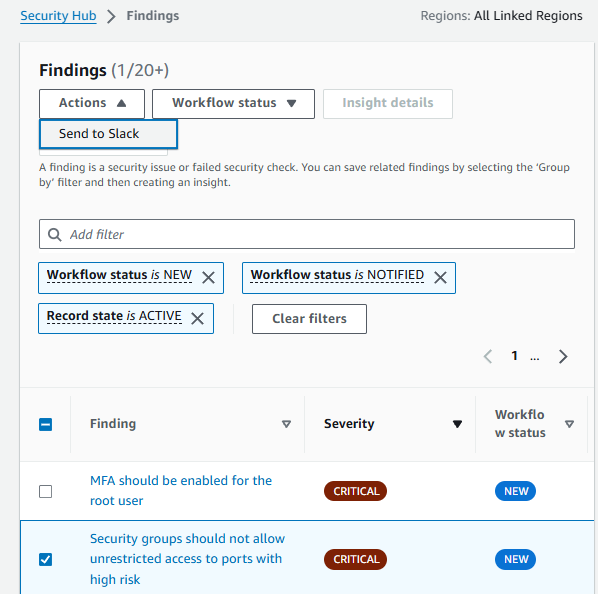The width and height of the screenshot is (598, 594).
Task: Go to next page of findings
Action: click(563, 356)
